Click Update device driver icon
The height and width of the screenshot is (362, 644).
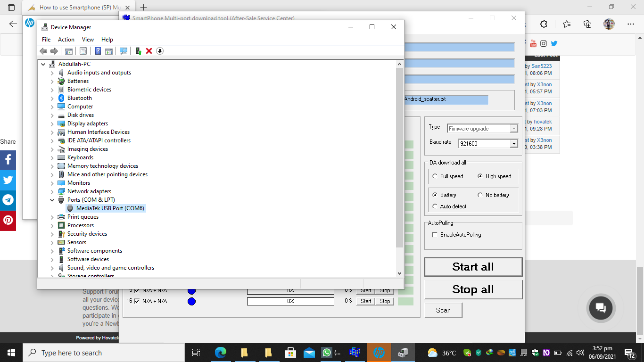[138, 51]
